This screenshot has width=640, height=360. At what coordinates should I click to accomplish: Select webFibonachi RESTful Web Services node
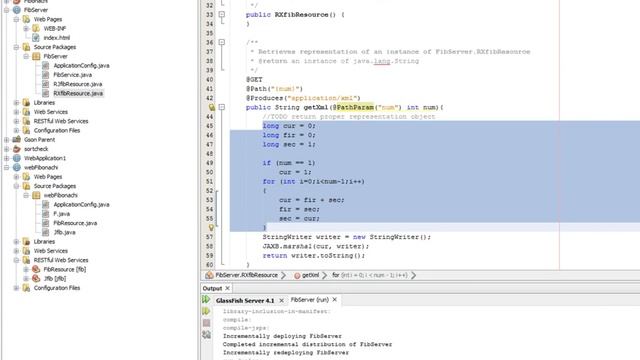(x=61, y=260)
